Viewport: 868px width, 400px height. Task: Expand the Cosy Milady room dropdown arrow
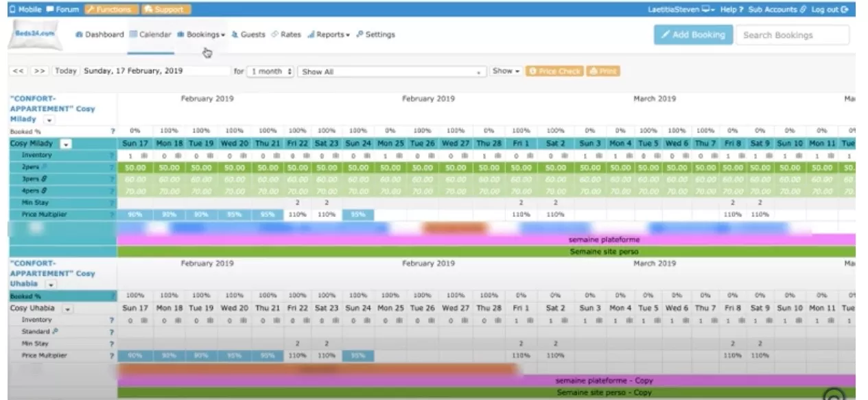pos(67,144)
